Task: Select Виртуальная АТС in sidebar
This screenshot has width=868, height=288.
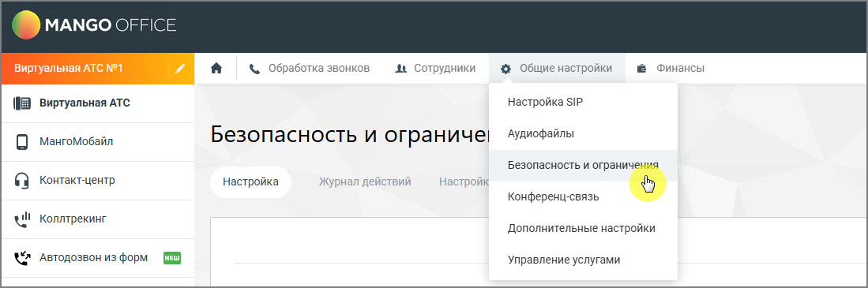Action: [x=97, y=103]
